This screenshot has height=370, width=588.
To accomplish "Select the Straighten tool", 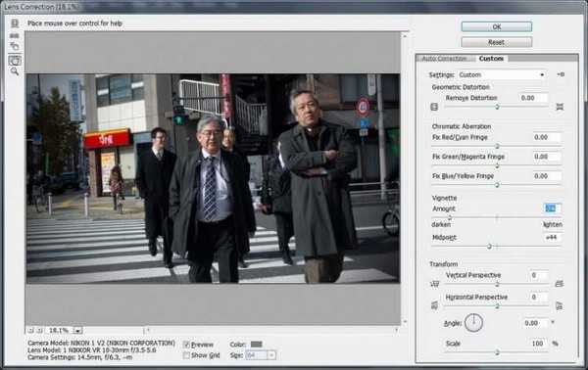I will (15, 35).
